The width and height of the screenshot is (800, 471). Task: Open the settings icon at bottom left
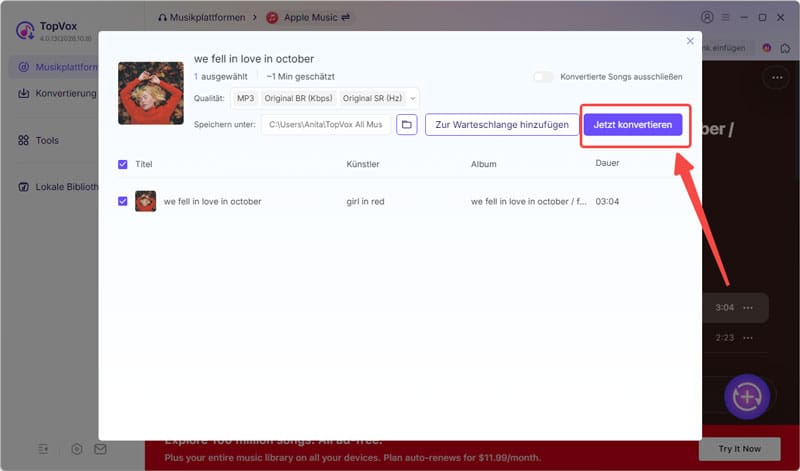coord(77,449)
